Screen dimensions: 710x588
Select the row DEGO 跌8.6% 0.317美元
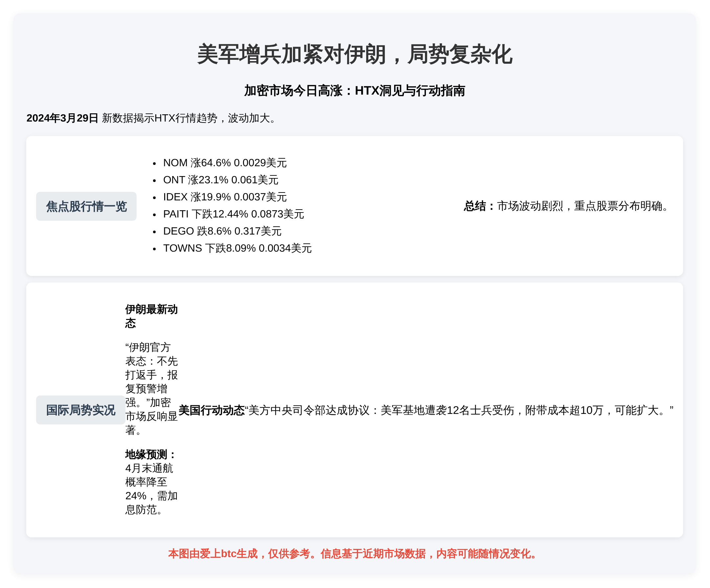[x=222, y=231]
